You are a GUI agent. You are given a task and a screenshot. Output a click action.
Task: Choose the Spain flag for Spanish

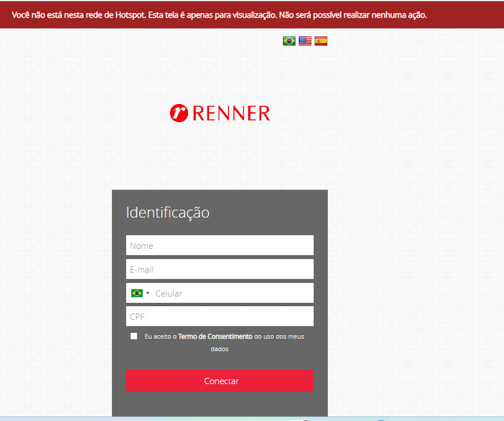coord(321,41)
